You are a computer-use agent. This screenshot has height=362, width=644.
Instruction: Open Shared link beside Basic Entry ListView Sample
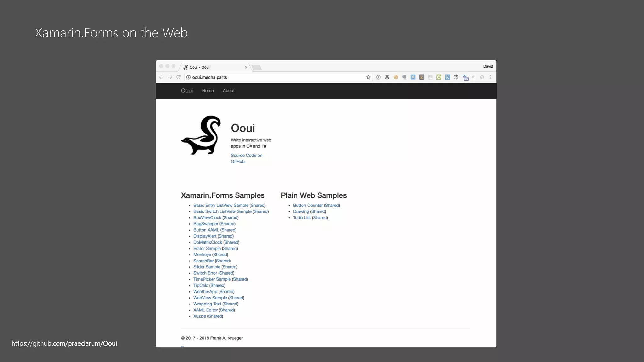coord(258,206)
